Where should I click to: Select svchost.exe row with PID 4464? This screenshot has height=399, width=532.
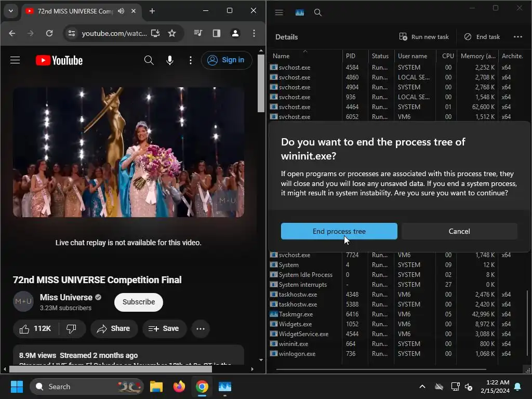[x=397, y=107]
